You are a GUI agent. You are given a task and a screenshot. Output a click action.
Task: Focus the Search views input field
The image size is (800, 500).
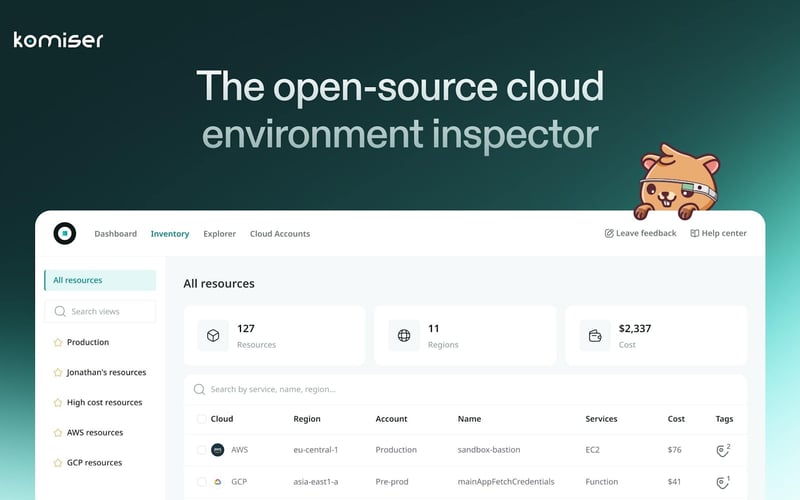pyautogui.click(x=100, y=311)
